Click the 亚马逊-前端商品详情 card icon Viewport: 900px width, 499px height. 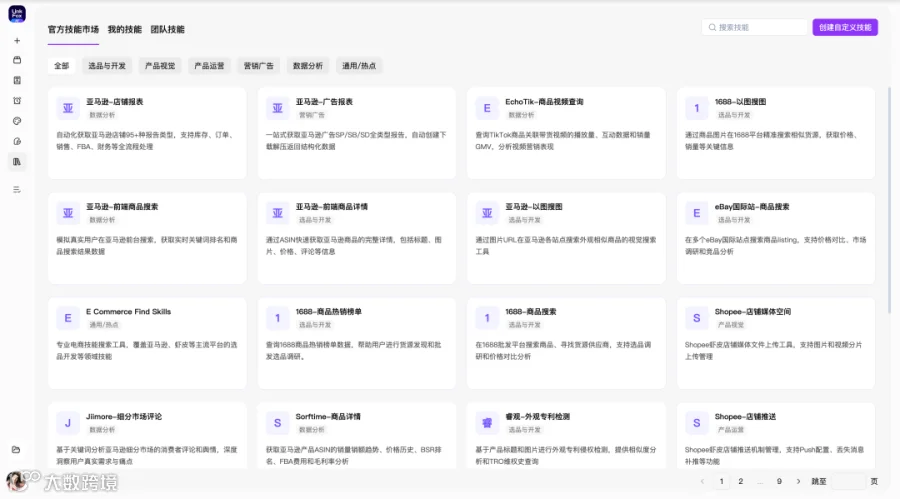coord(277,213)
